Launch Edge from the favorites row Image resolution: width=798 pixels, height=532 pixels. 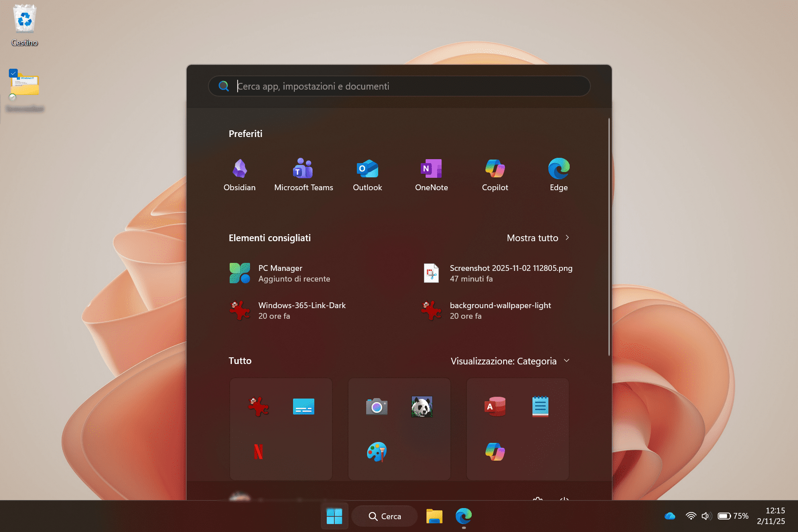(x=558, y=173)
